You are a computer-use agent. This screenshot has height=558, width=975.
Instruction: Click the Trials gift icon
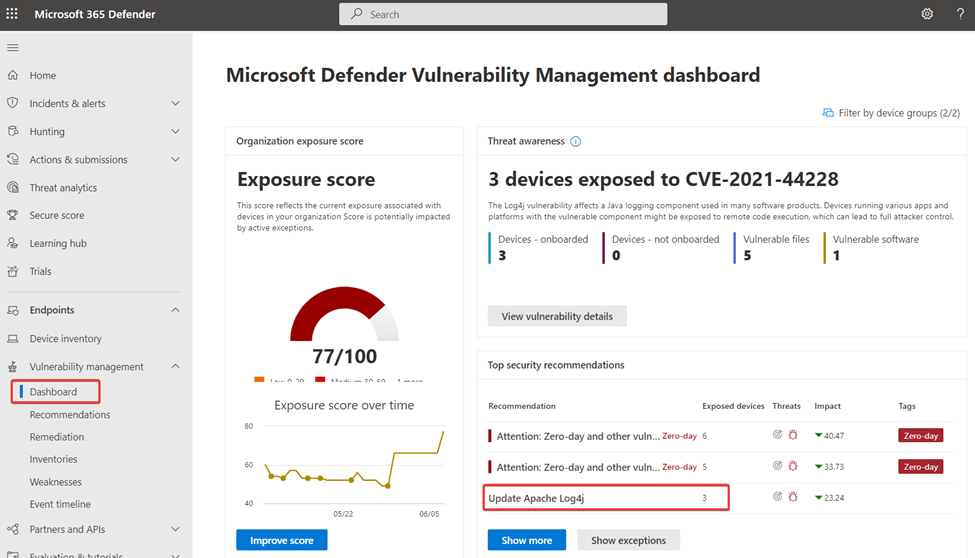12,271
